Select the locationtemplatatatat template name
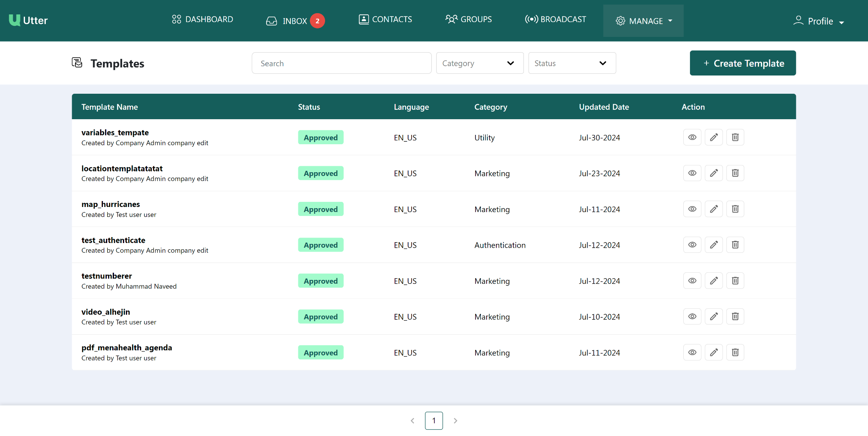868x436 pixels. [x=122, y=168]
